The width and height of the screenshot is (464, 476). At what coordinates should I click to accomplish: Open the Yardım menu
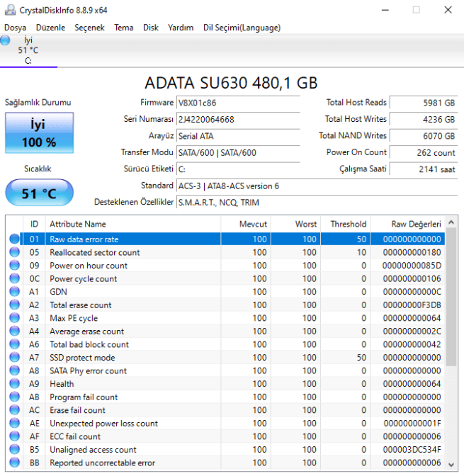(x=181, y=28)
